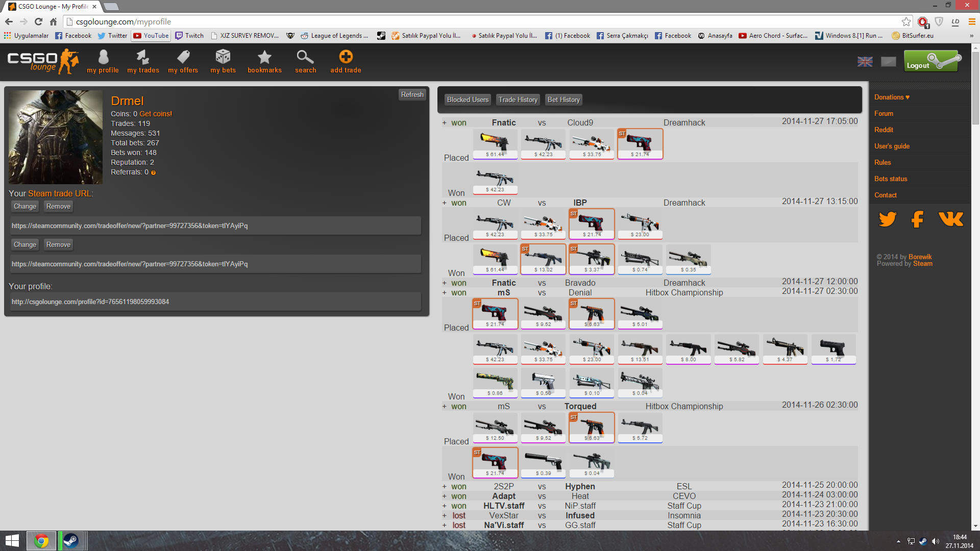Open the Reddit sidebar link
The width and height of the screenshot is (980, 551).
[884, 130]
